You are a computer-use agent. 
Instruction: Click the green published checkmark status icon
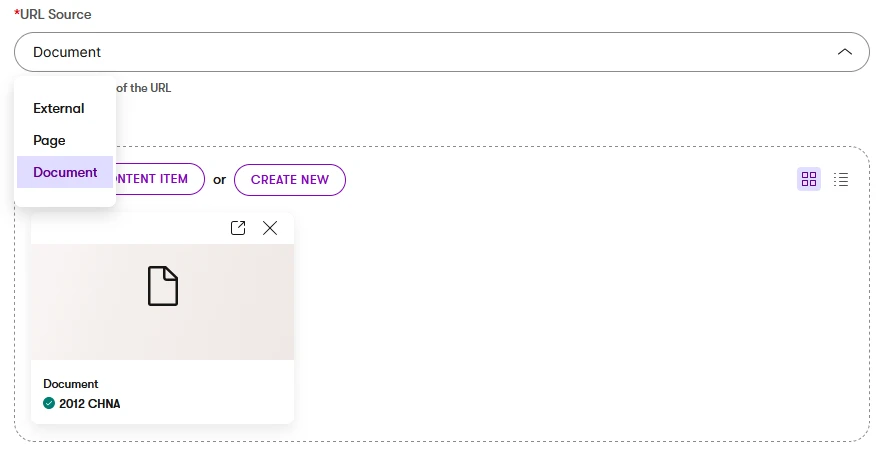pyautogui.click(x=49, y=404)
